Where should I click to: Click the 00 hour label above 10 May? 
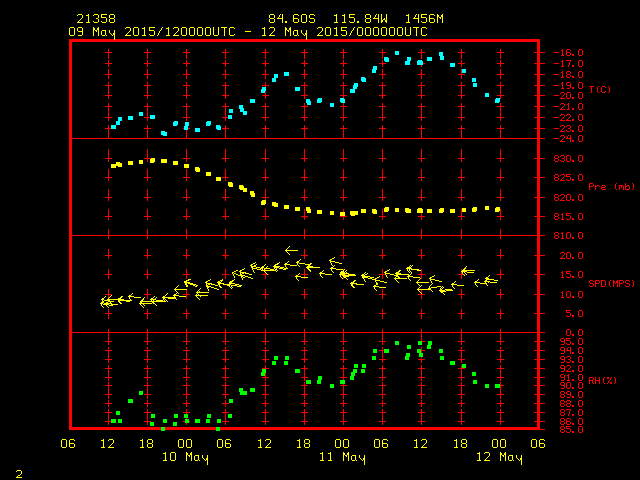(x=185, y=444)
